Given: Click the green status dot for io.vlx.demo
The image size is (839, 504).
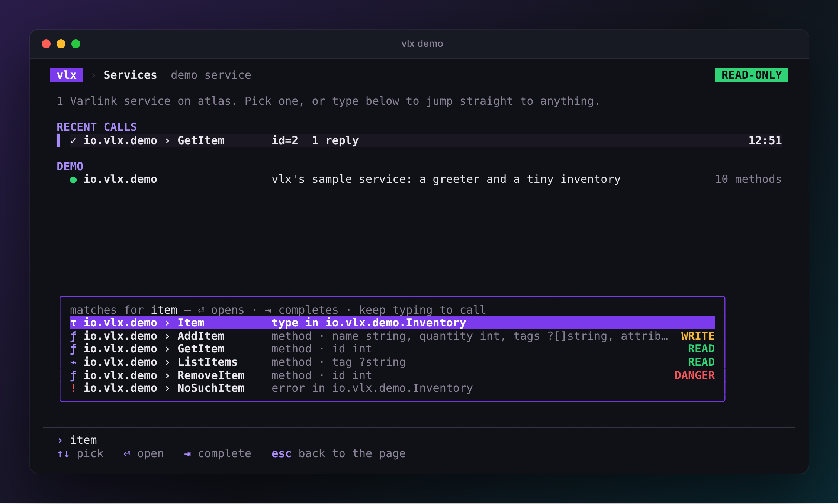Looking at the screenshot, I should coord(73,180).
